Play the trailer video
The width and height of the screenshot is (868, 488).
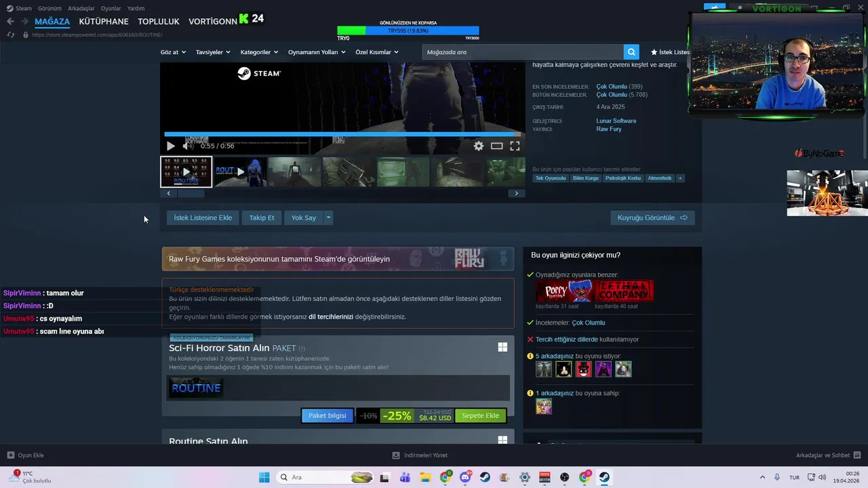click(x=170, y=146)
